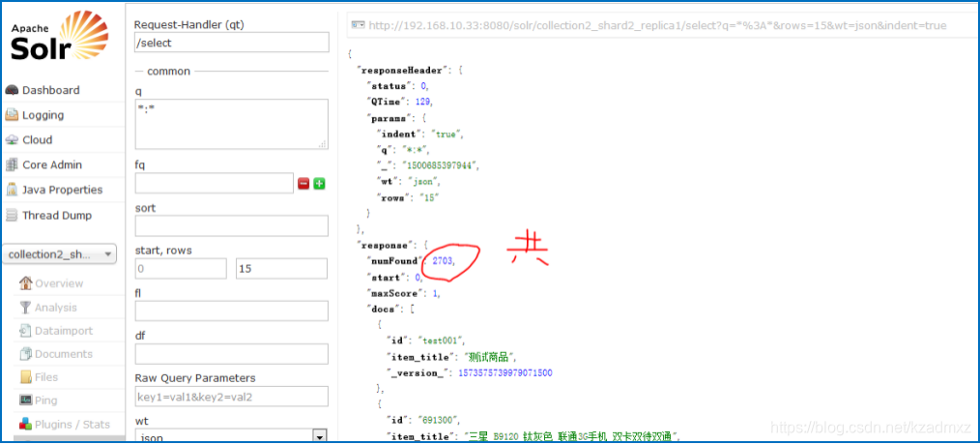This screenshot has height=445, width=980.
Task: Click the Raw Query Parameters field
Action: [231, 397]
